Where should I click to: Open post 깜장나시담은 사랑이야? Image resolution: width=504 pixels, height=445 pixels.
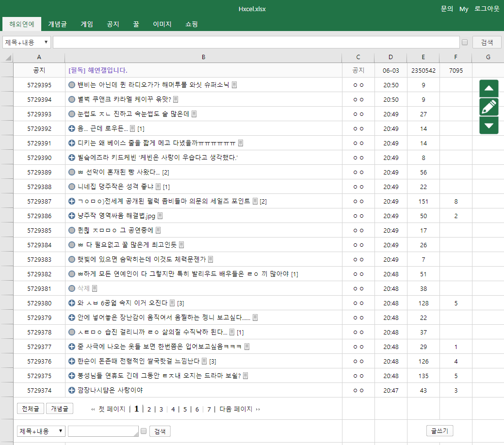click(x=110, y=390)
